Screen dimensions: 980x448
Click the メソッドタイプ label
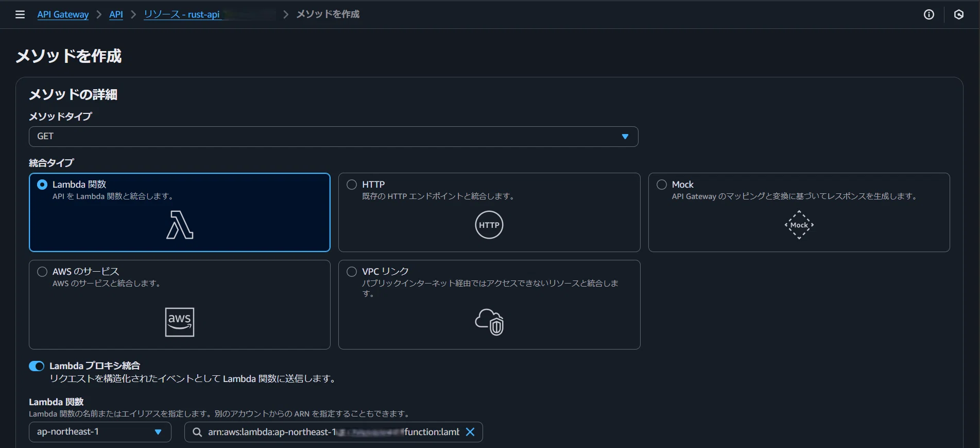tap(60, 117)
